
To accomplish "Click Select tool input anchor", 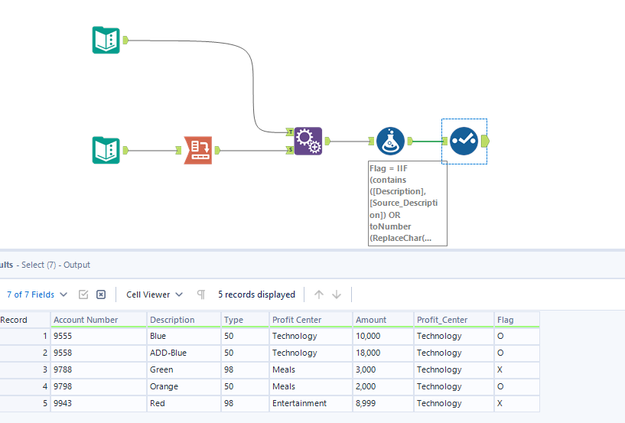I will (x=445, y=141).
